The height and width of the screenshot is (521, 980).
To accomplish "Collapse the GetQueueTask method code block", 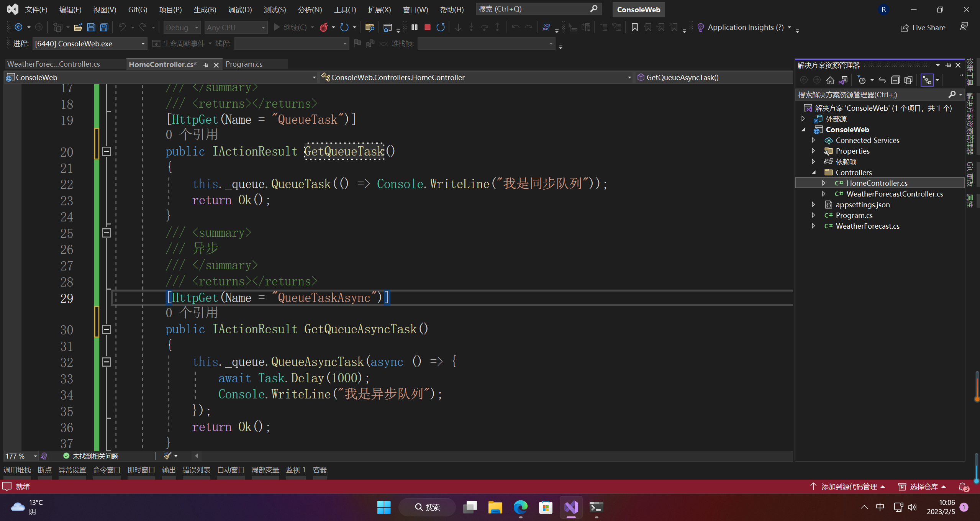I will 107,151.
